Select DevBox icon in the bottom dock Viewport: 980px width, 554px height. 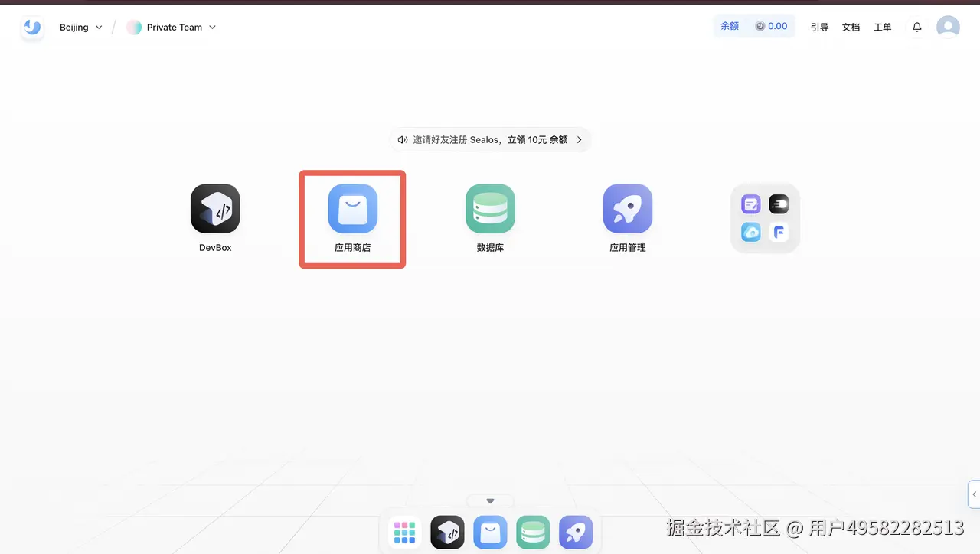pos(447,532)
